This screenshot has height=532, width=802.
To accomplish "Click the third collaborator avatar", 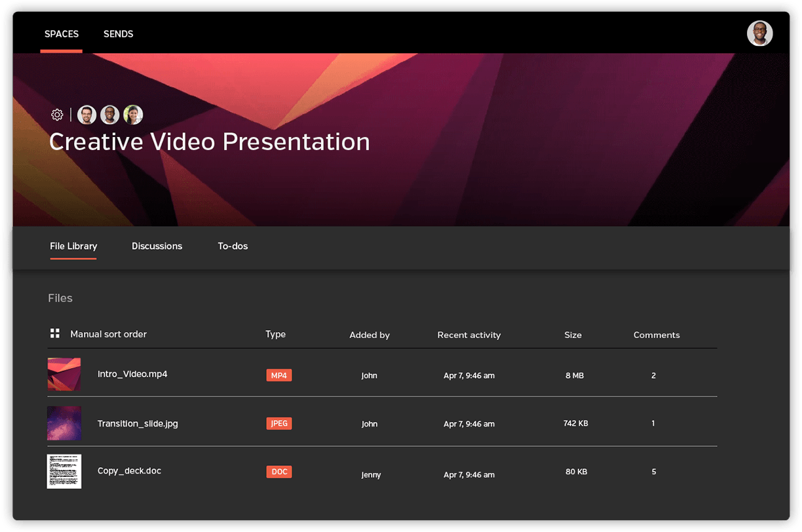I will [x=133, y=115].
